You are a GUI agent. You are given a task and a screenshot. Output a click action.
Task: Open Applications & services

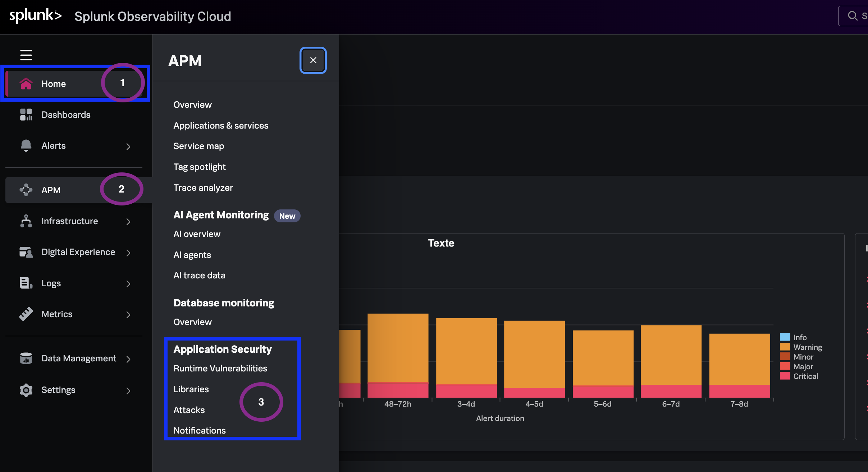[221, 125]
